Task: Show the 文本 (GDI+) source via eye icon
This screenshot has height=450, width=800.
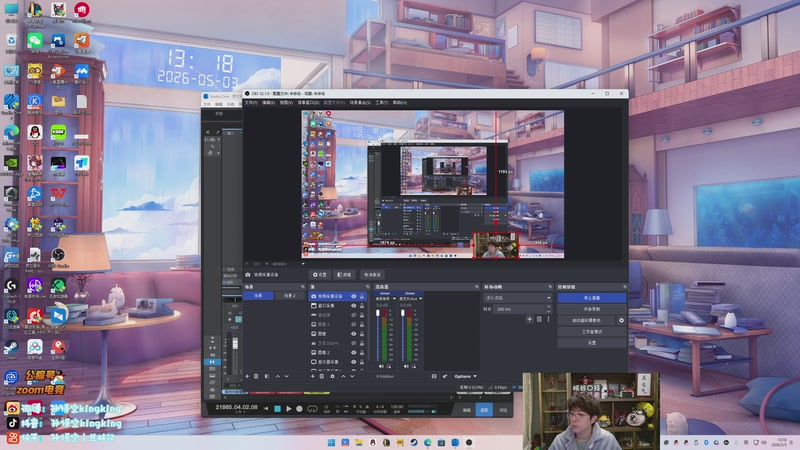Action: 353,343
